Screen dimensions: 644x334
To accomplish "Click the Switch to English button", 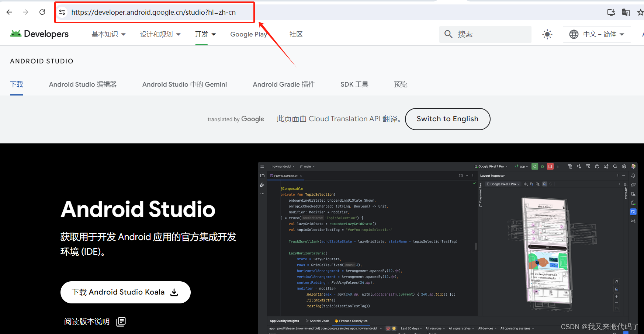I will pos(447,119).
